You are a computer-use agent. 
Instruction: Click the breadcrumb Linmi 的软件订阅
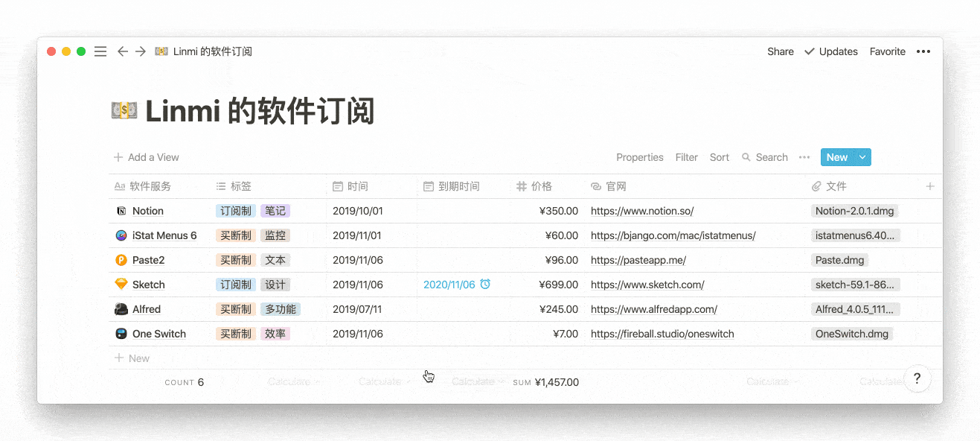[213, 51]
